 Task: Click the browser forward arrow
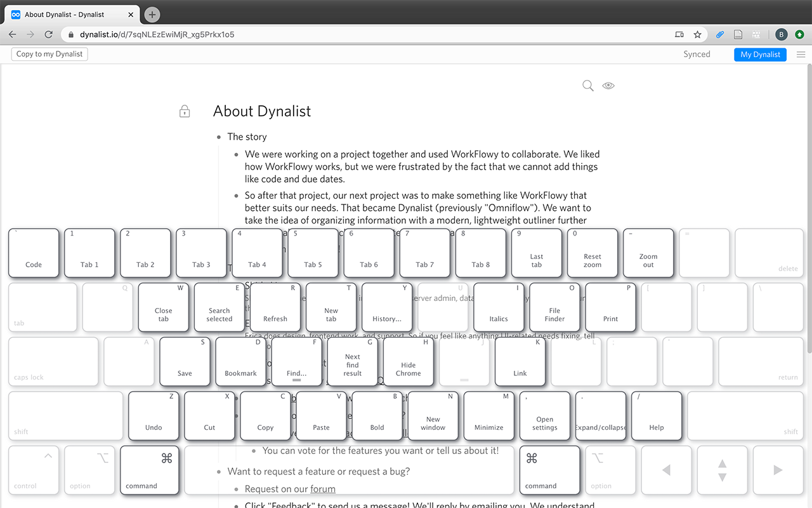[30, 34]
